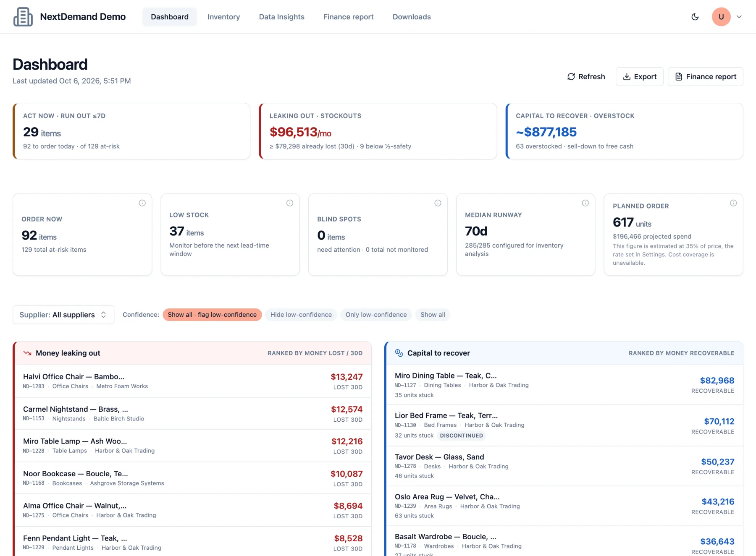Open the user avatar U menu
The width and height of the screenshot is (756, 556).
click(x=721, y=17)
